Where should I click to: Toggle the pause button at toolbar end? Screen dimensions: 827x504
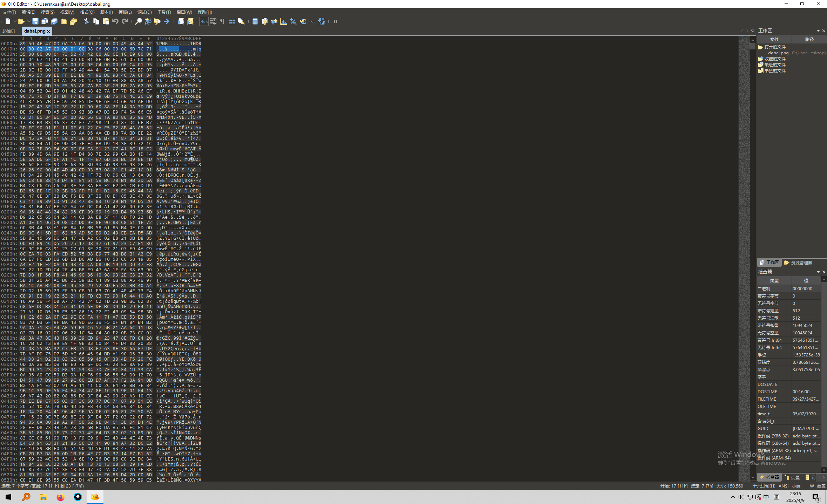coord(335,22)
